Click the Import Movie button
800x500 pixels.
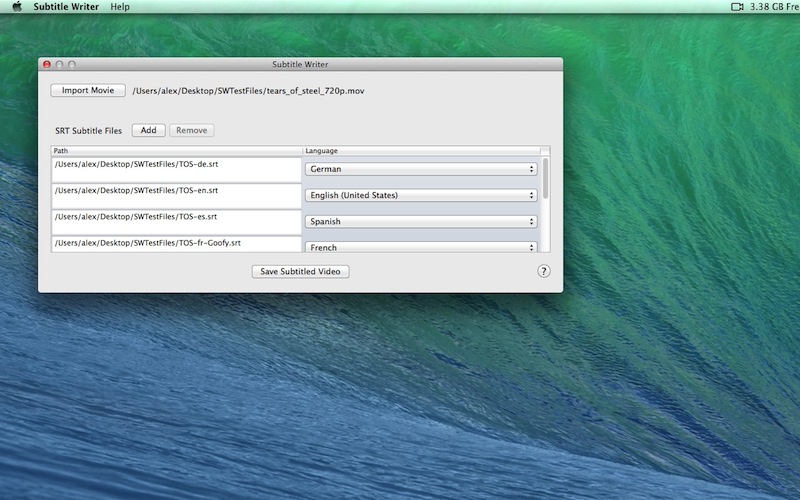88,90
